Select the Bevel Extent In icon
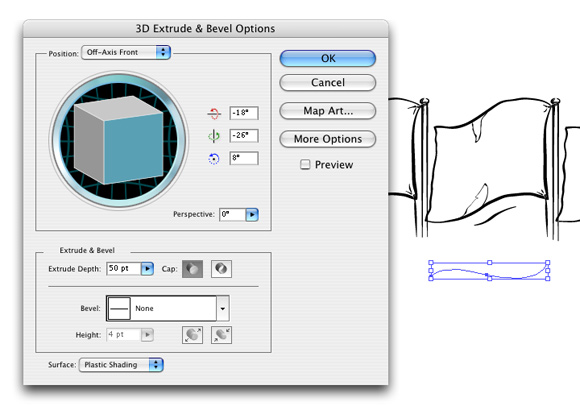This screenshot has height=406, width=580. (222, 335)
